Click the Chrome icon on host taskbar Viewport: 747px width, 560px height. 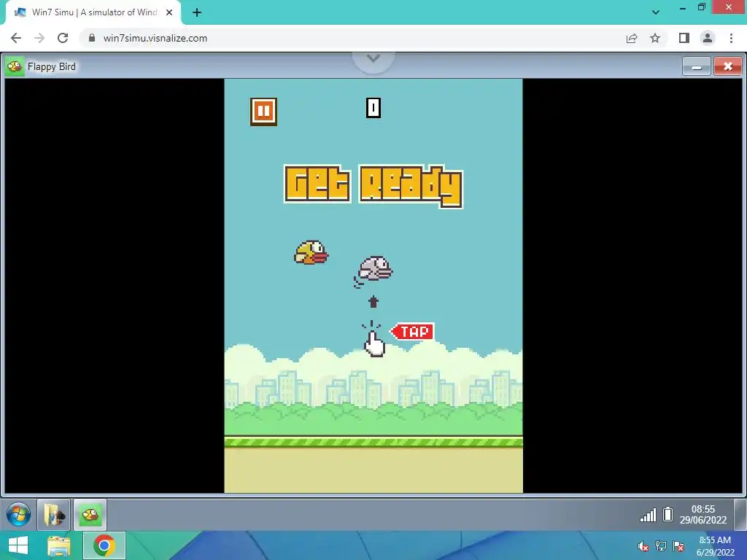pyautogui.click(x=104, y=545)
